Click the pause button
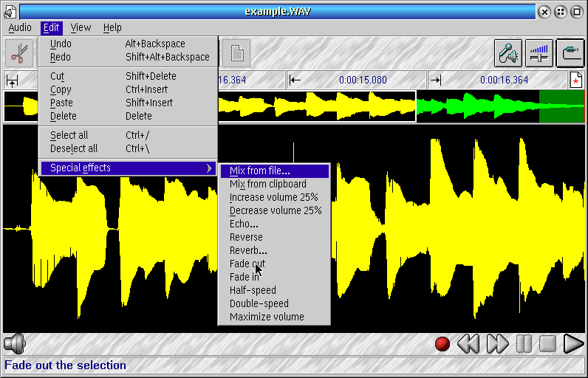Screen dimensions: 588x378 [524, 344]
